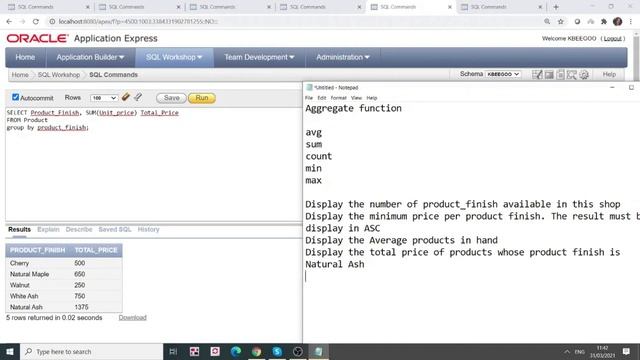Image resolution: width=640 pixels, height=360 pixels.
Task: Open a new browser tab
Action: (x=556, y=7)
